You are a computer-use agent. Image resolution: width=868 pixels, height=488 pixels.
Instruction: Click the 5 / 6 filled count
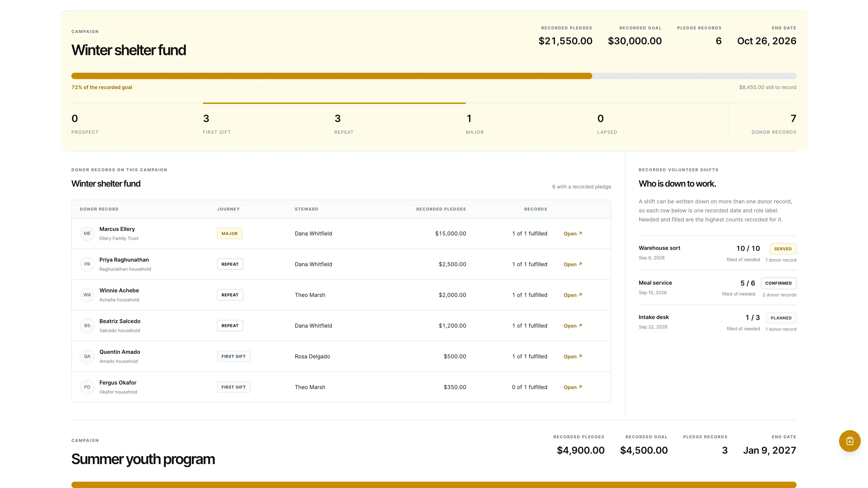click(748, 283)
